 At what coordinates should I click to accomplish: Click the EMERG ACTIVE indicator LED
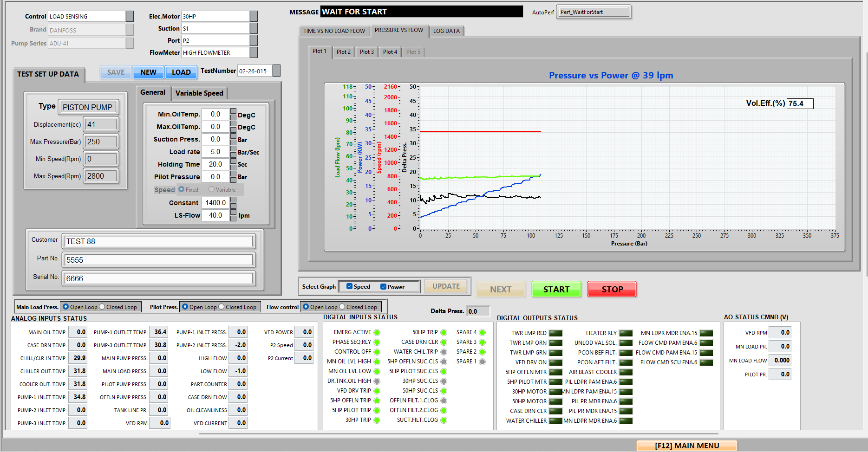[x=377, y=332]
